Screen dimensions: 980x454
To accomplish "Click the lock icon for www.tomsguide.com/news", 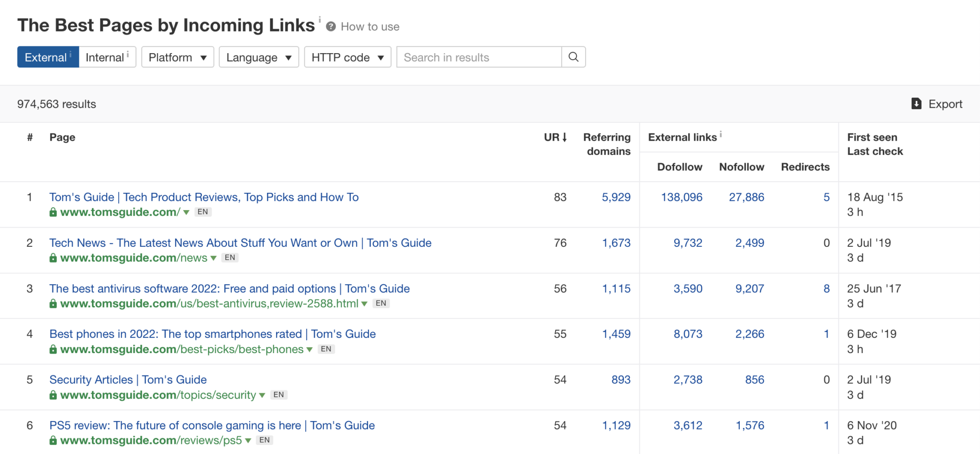I will click(x=53, y=258).
